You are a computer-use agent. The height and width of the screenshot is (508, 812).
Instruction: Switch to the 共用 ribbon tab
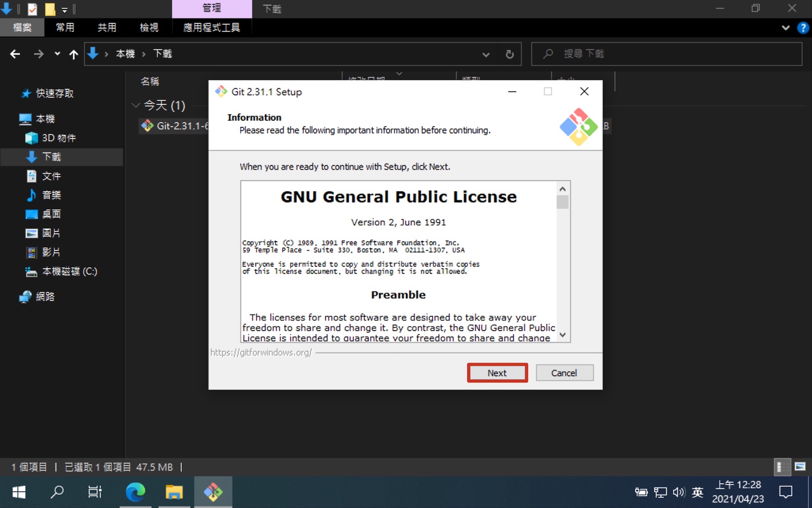[107, 28]
